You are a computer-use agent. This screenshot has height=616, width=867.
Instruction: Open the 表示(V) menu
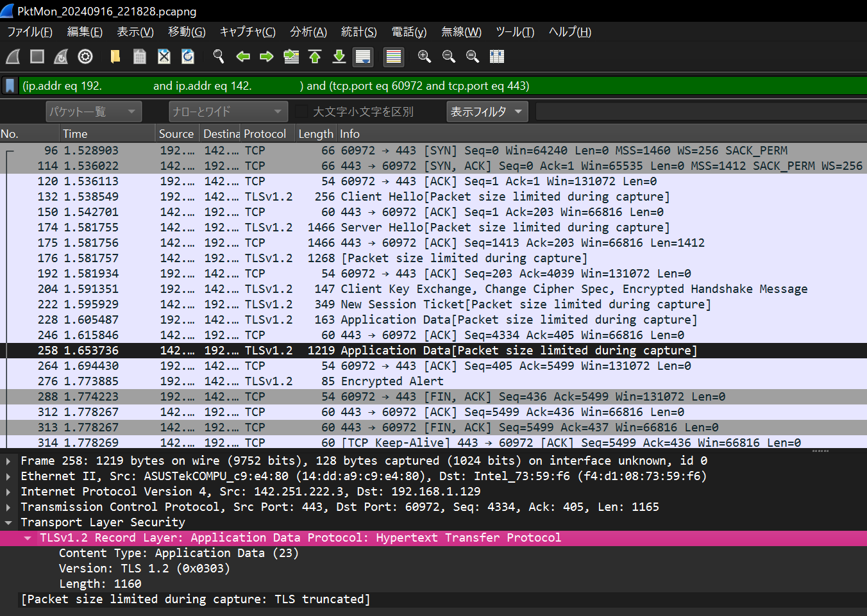click(135, 32)
